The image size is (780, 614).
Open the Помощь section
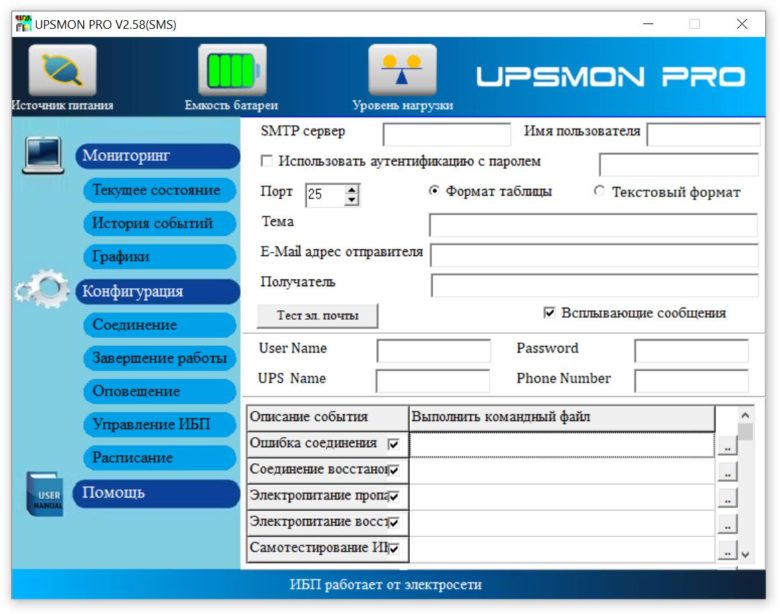point(156,493)
